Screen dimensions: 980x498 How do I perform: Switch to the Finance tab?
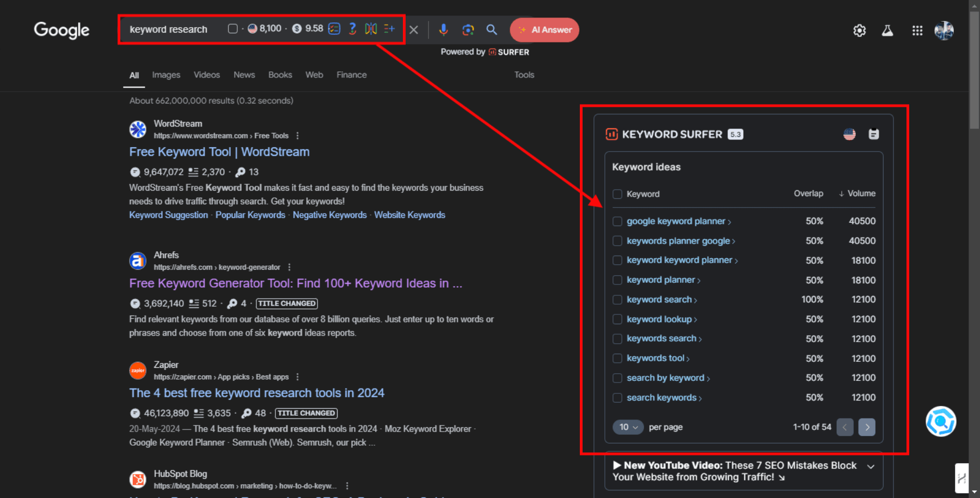point(352,75)
